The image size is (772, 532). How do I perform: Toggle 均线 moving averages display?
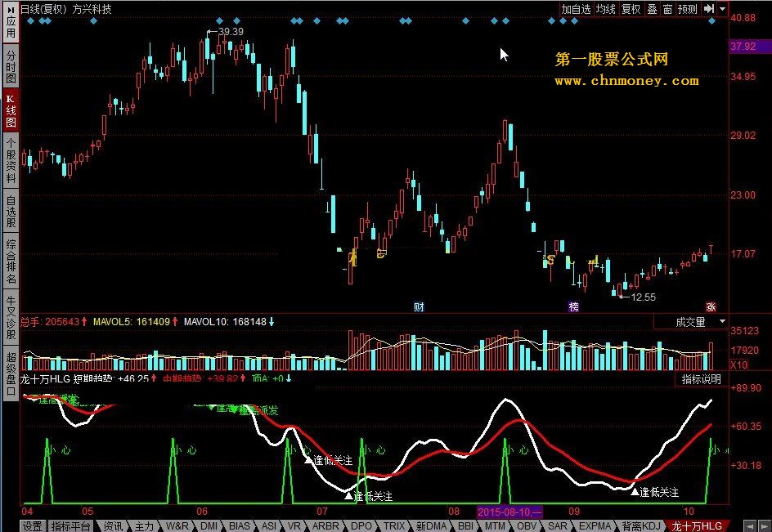pyautogui.click(x=606, y=9)
